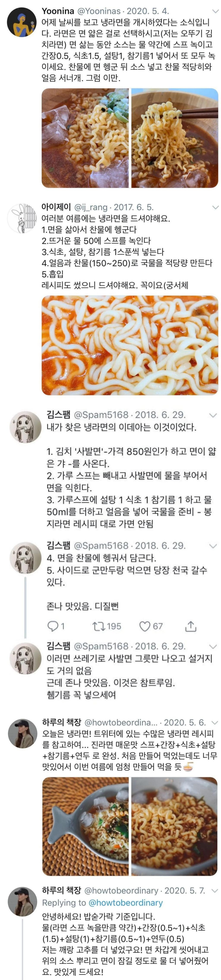The height and width of the screenshot is (980, 221).
Task: Expand options chevron on 아이제이 tweet
Action: (215, 207)
